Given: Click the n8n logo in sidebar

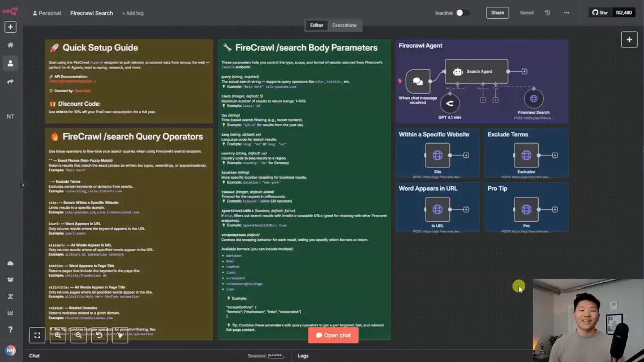Looking at the screenshot, I should [10, 11].
